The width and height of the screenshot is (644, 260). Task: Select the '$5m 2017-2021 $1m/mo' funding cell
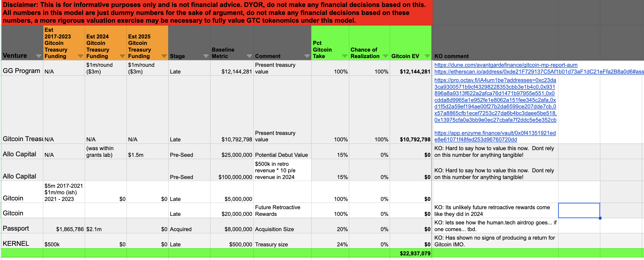pyautogui.click(x=64, y=192)
